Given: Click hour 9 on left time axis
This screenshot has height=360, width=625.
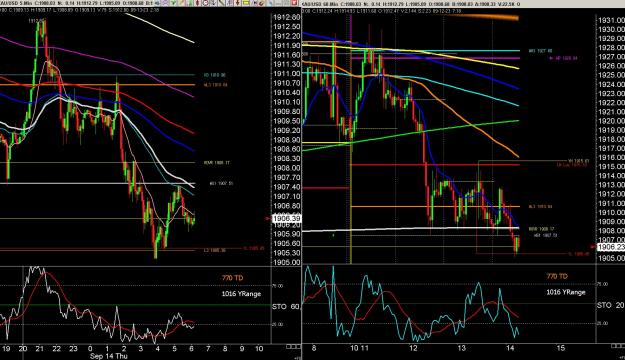Looking at the screenshot, I should point(242,349).
